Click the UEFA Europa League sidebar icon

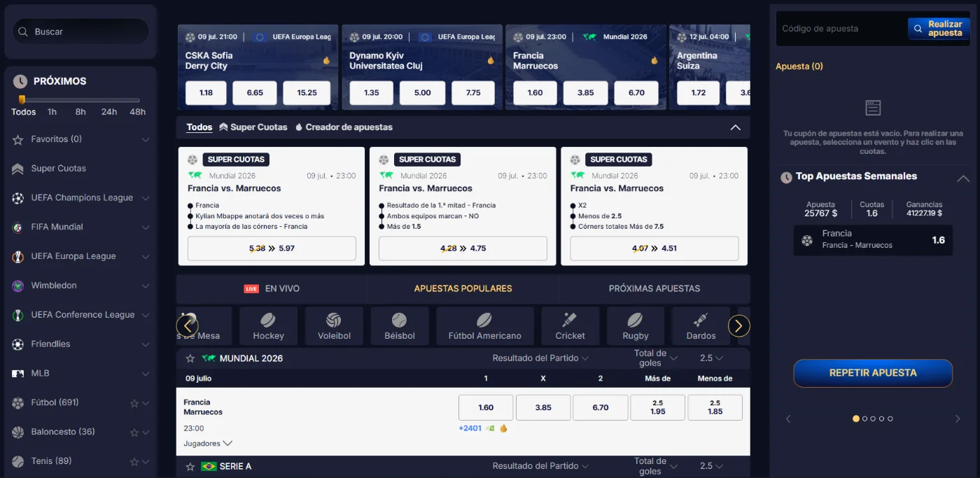17,257
